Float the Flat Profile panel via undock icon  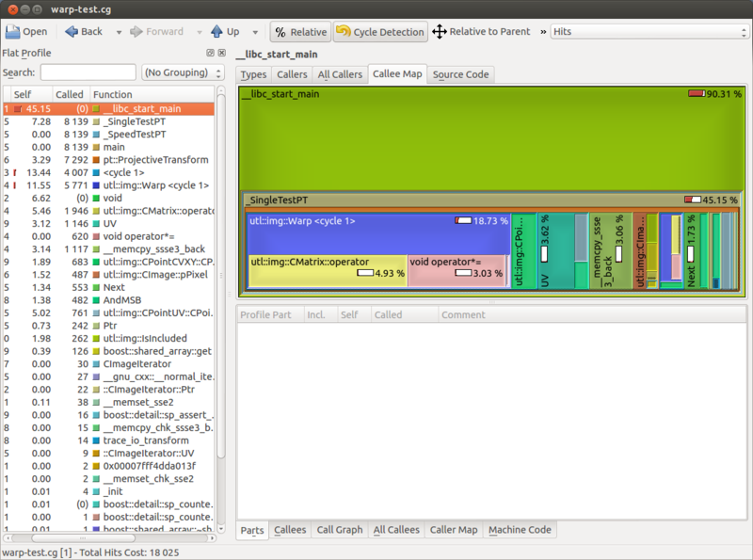(210, 53)
